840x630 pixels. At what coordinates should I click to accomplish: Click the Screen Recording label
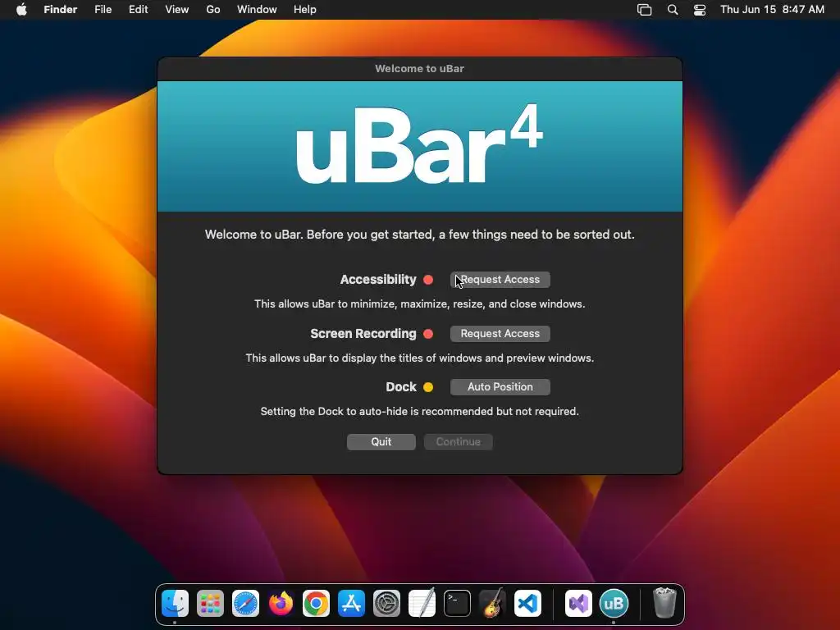point(363,334)
